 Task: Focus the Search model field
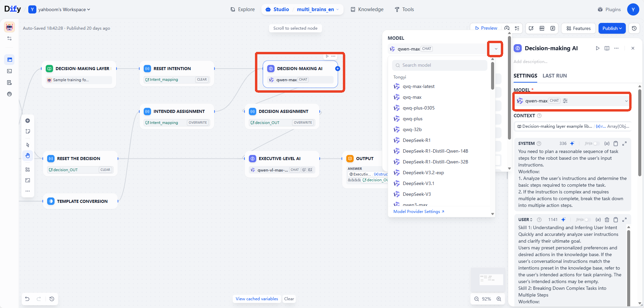tap(440, 65)
